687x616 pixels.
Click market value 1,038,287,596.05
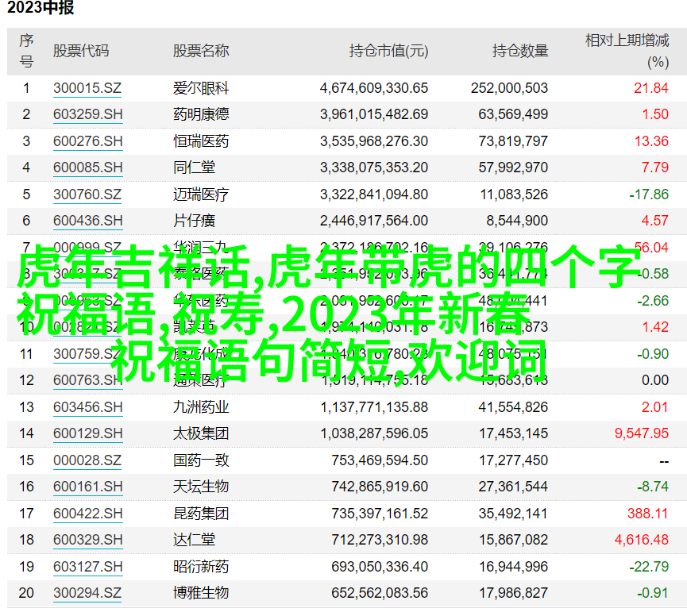tap(374, 433)
